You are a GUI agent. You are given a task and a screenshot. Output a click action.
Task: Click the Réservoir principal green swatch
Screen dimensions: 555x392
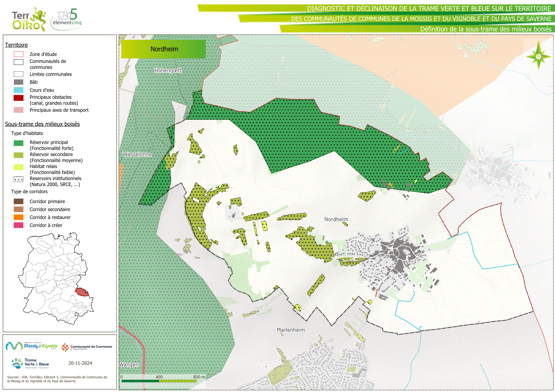19,143
